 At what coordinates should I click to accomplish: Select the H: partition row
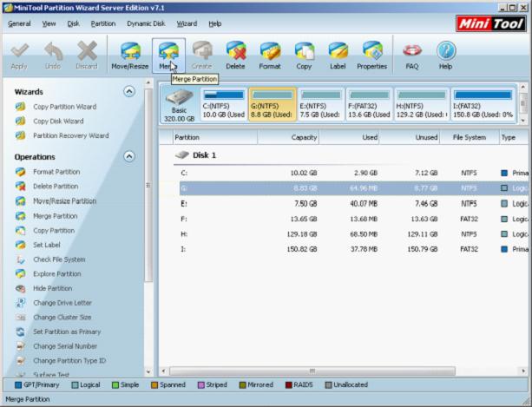coord(354,234)
